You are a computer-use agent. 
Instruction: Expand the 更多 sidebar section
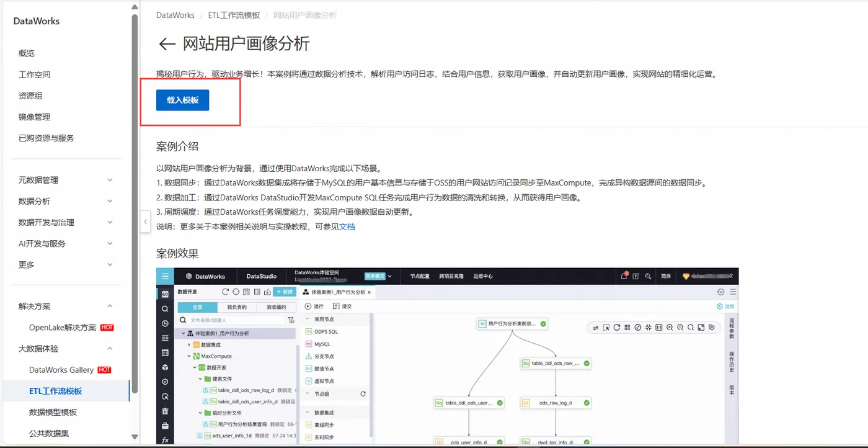66,264
